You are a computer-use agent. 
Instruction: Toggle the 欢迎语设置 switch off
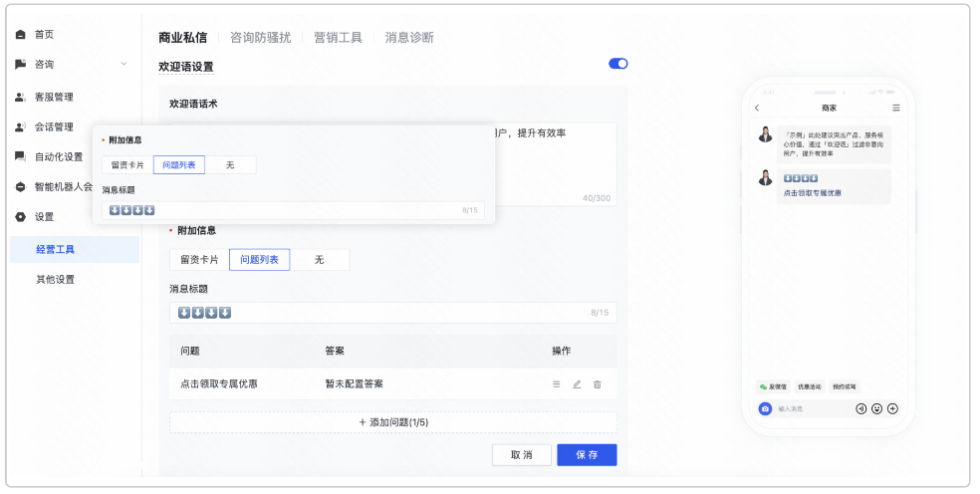point(618,63)
